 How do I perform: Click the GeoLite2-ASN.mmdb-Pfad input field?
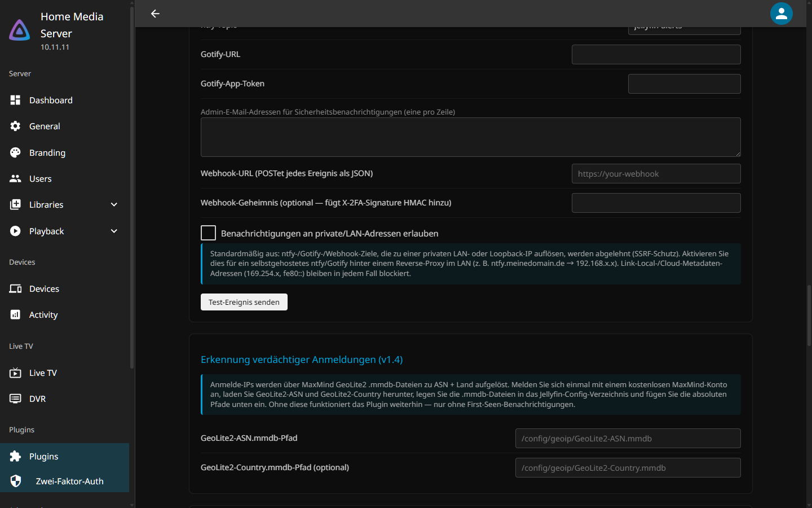pyautogui.click(x=628, y=438)
